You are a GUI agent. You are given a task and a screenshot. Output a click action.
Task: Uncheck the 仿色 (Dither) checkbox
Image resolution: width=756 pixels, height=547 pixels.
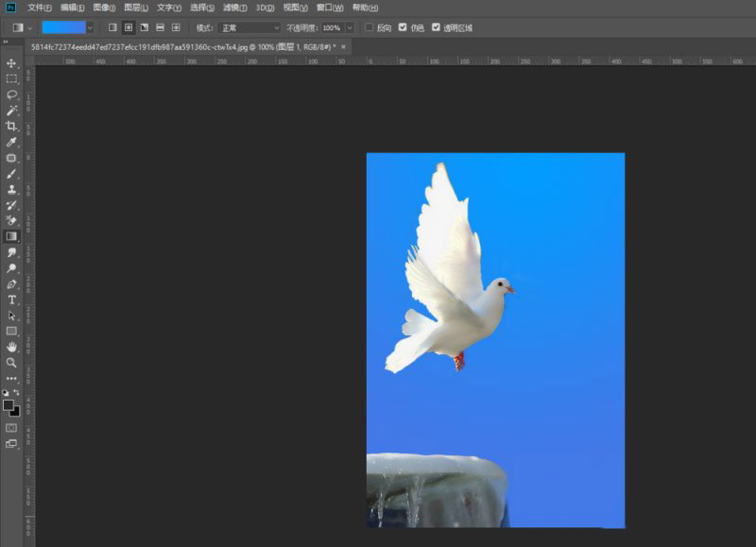point(404,28)
